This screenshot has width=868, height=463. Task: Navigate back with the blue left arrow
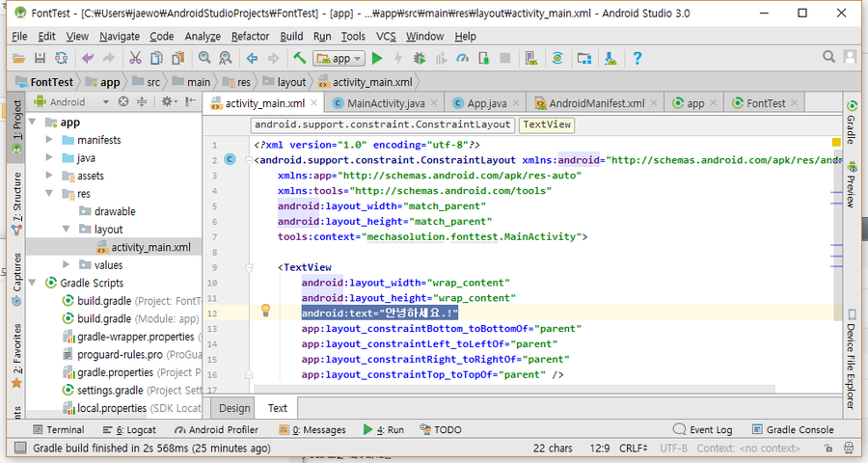[252, 58]
